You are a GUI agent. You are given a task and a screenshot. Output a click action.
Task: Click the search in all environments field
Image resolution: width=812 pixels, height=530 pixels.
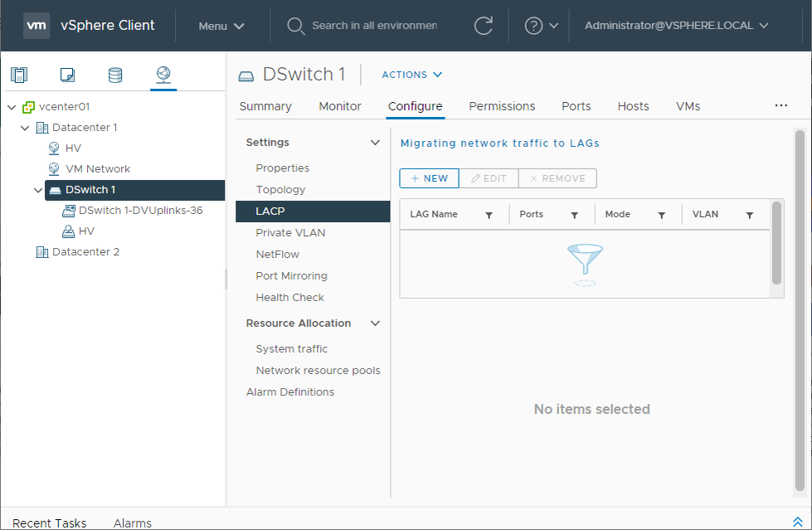click(x=374, y=26)
